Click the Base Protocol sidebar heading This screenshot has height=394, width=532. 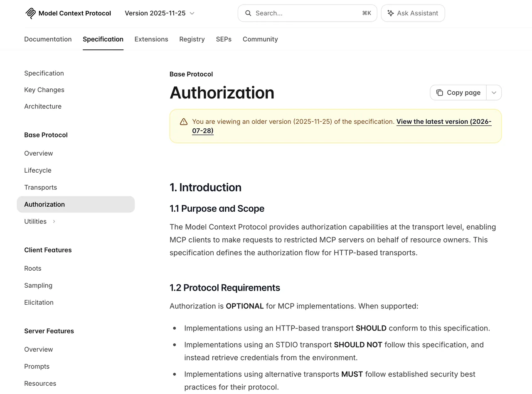click(x=46, y=135)
